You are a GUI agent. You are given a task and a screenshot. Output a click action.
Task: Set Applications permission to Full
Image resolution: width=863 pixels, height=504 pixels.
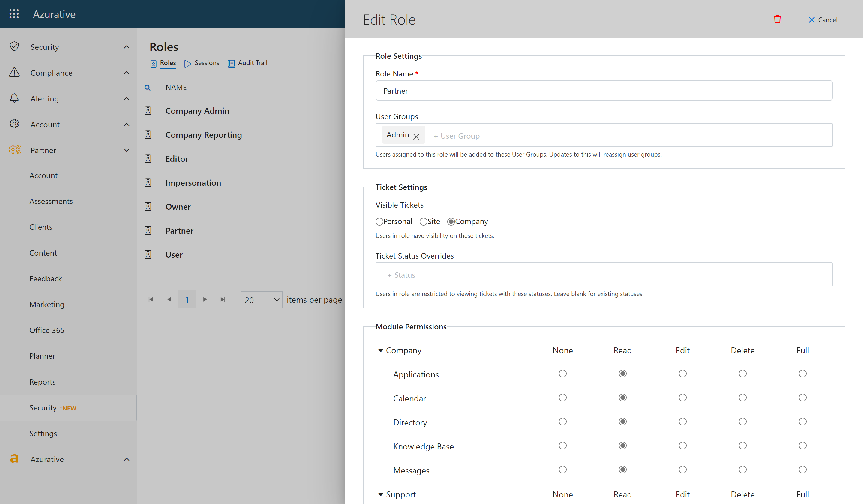pos(803,373)
